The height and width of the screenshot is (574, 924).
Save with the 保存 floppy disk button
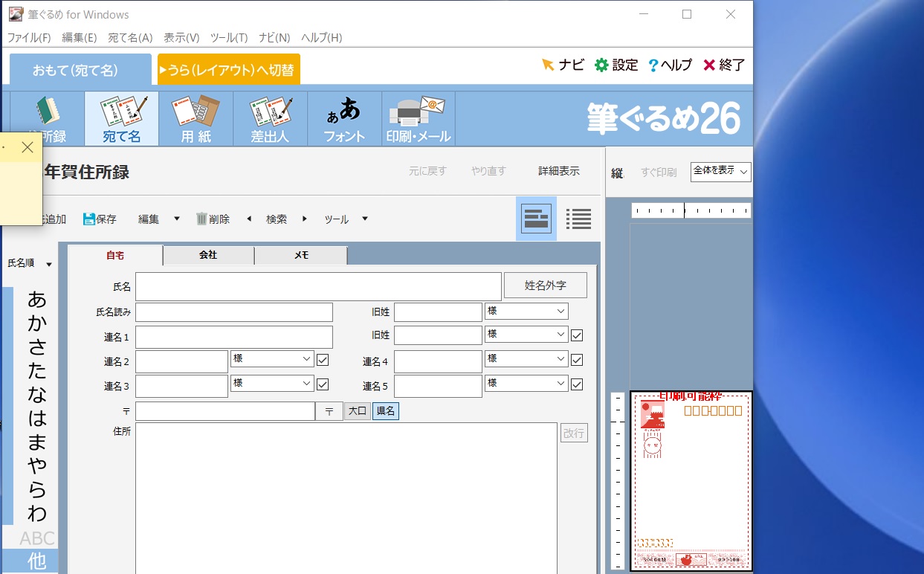click(100, 219)
